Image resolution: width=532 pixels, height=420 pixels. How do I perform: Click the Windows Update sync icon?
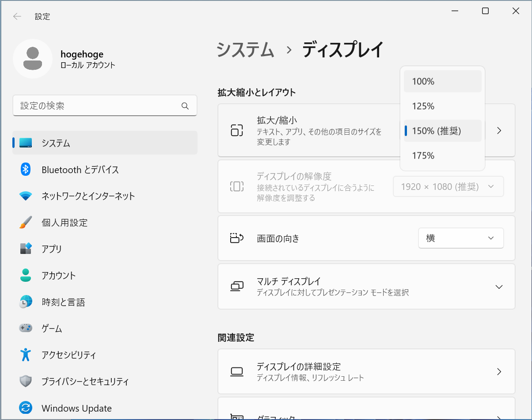tap(26, 408)
